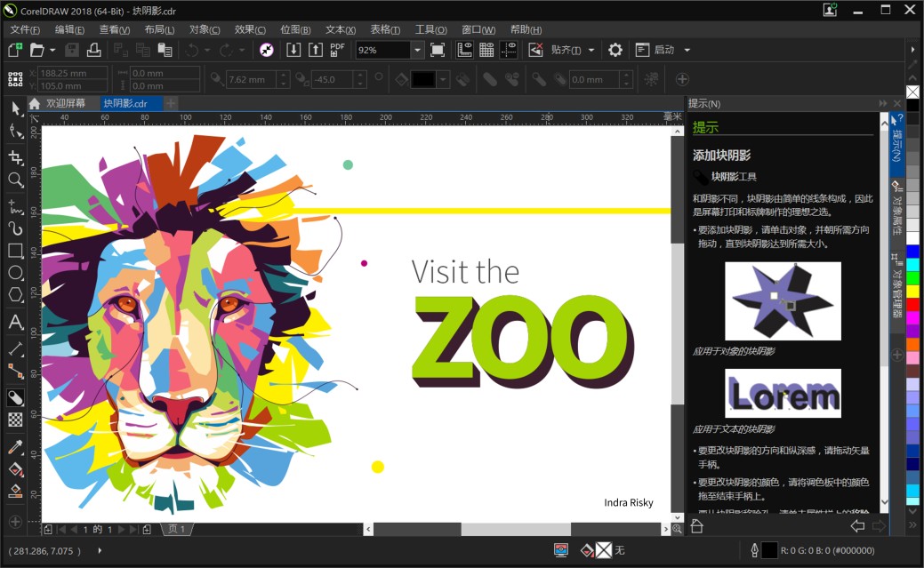
Task: Click the X position field 188.25 mm
Action: click(73, 73)
